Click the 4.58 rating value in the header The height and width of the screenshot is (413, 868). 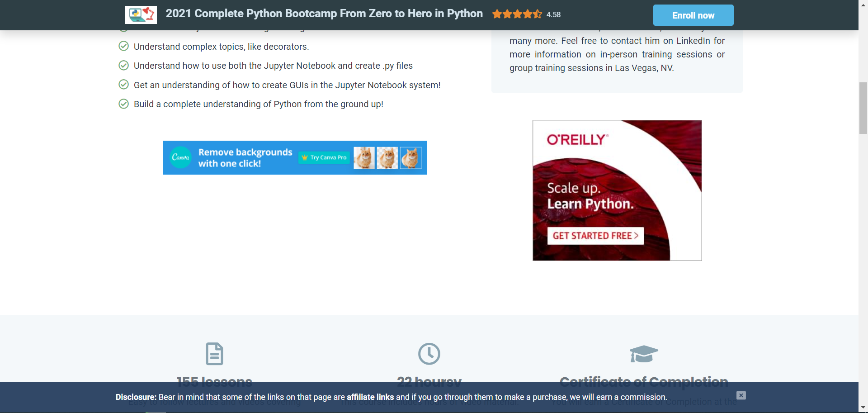553,14
